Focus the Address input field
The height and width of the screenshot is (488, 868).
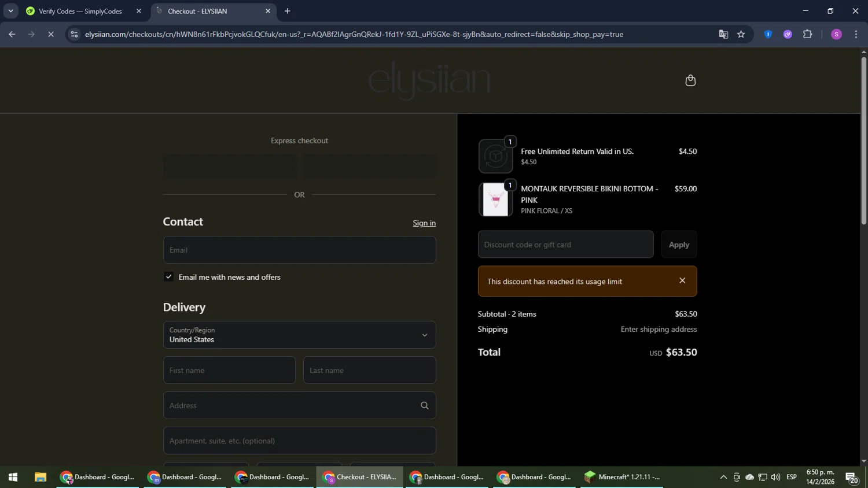pyautogui.click(x=299, y=405)
